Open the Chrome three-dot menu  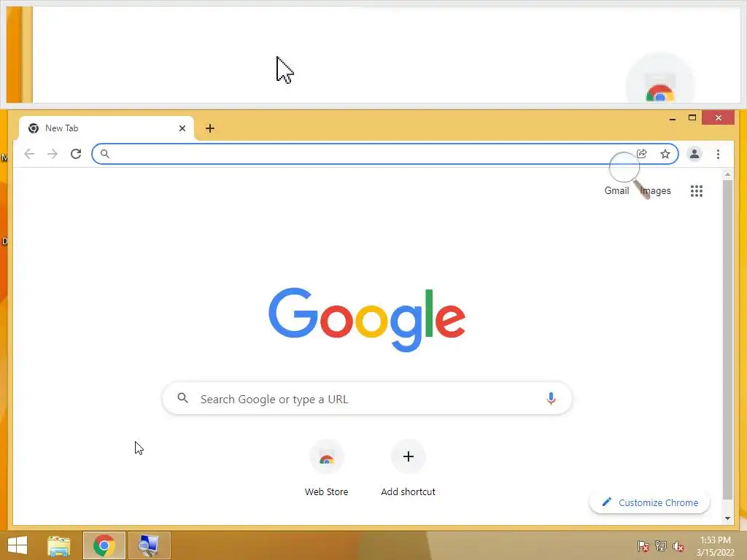718,154
